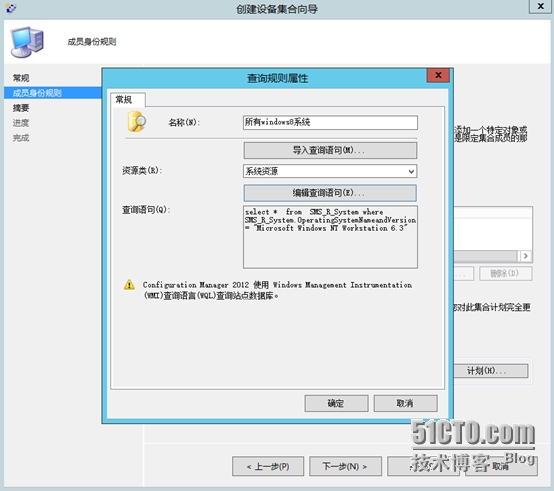This screenshot has width=554, height=491.
Task: Click inside the 查询语句 WQL text box
Action: pos(330,237)
